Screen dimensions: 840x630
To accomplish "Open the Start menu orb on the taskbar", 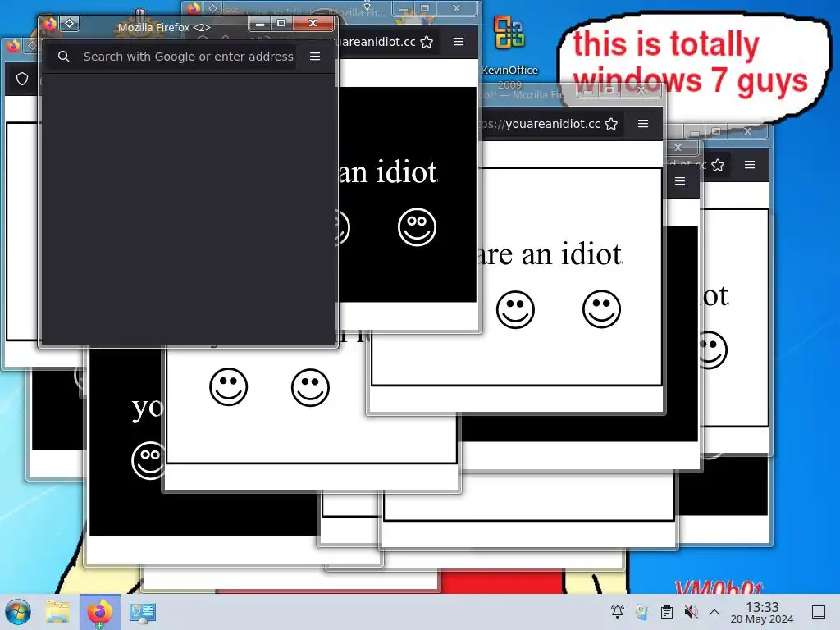I will point(18,612).
